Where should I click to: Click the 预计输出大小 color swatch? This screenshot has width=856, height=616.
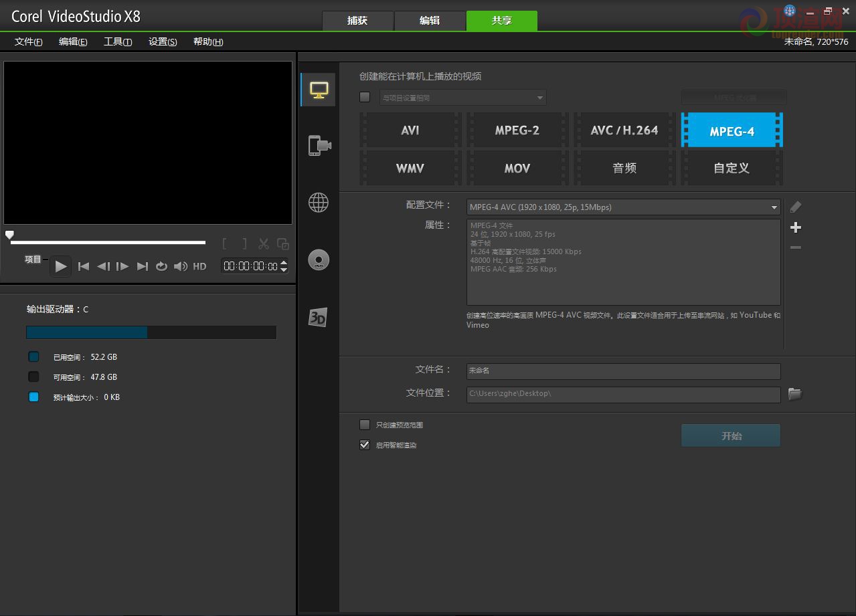pos(34,397)
